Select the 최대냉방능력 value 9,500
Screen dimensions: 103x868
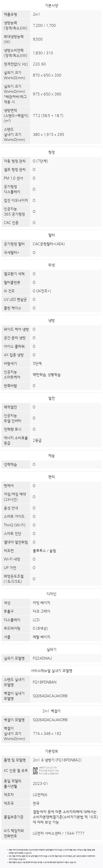pyautogui.click(x=38, y=39)
